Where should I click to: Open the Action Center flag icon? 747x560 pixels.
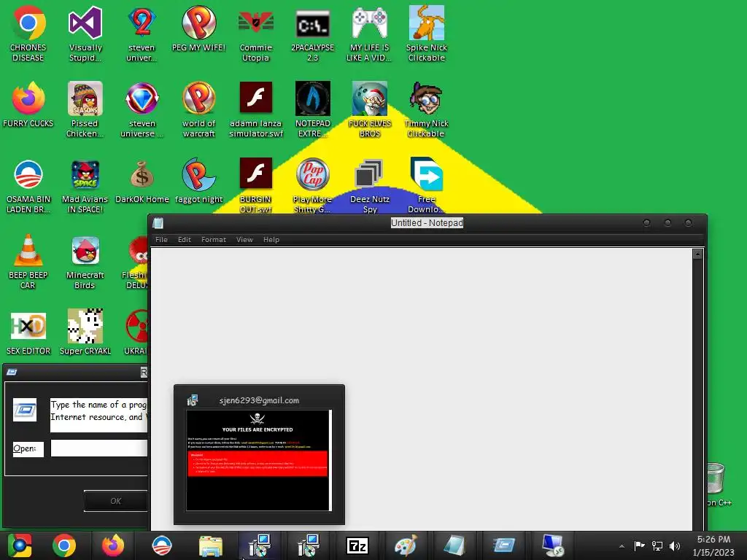pyautogui.click(x=639, y=545)
